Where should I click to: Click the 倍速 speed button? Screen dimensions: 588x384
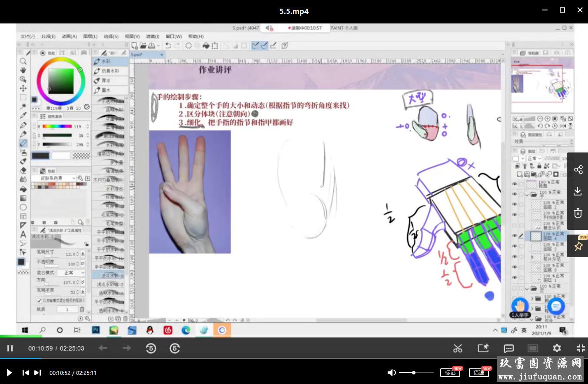pos(478,373)
